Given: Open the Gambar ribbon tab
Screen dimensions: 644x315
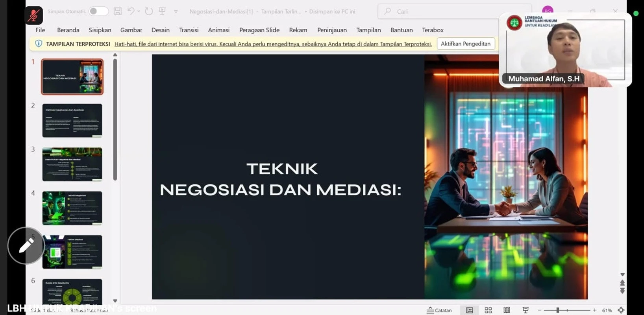Looking at the screenshot, I should 131,30.
